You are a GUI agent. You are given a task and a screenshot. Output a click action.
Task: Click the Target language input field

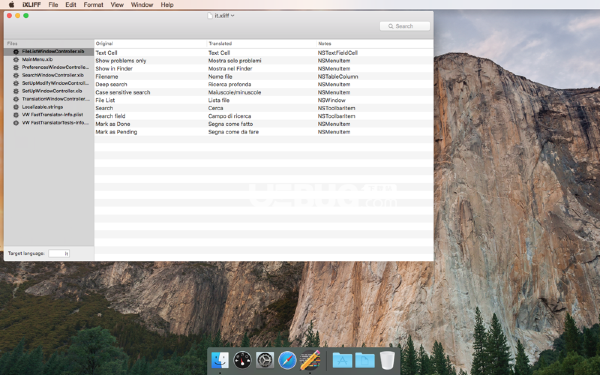click(x=59, y=253)
